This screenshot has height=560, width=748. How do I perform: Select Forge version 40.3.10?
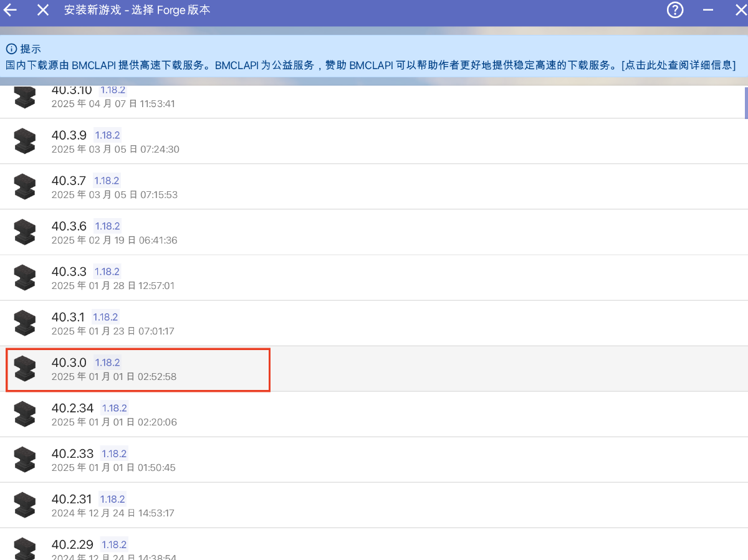click(72, 91)
